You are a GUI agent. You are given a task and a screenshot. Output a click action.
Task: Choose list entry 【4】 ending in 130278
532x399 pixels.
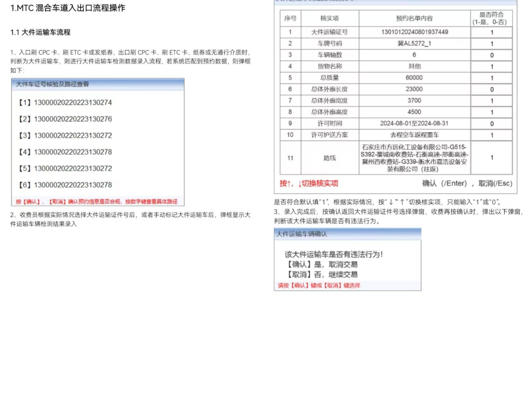pyautogui.click(x=65, y=152)
